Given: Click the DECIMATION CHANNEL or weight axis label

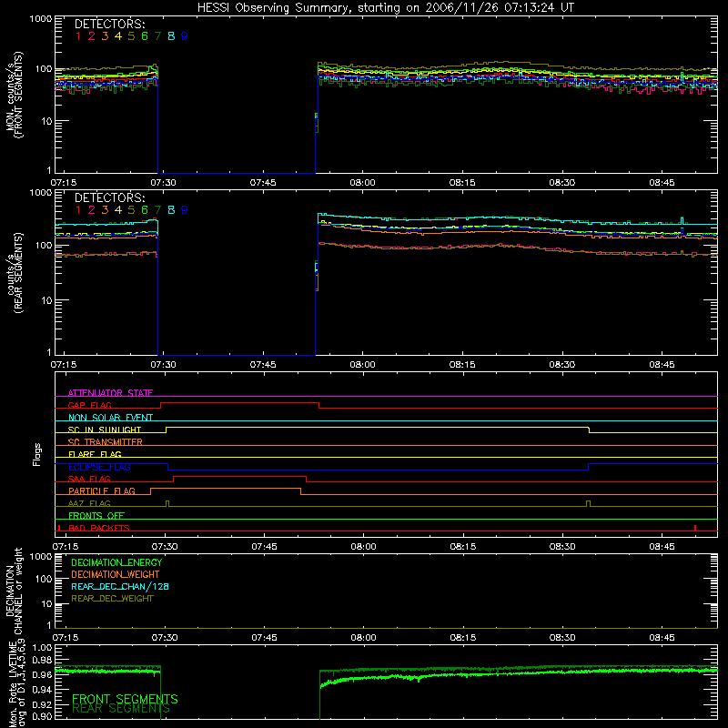Looking at the screenshot, I should pyautogui.click(x=14, y=591).
